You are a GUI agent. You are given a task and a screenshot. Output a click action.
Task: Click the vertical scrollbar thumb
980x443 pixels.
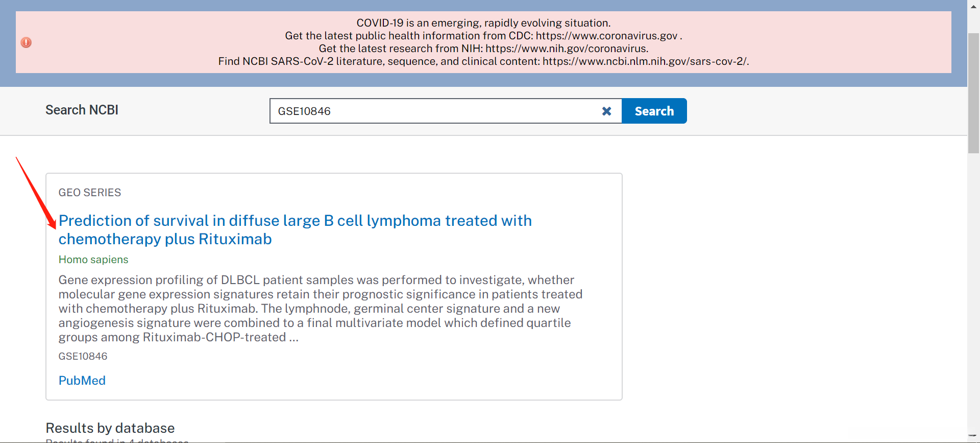click(x=973, y=92)
